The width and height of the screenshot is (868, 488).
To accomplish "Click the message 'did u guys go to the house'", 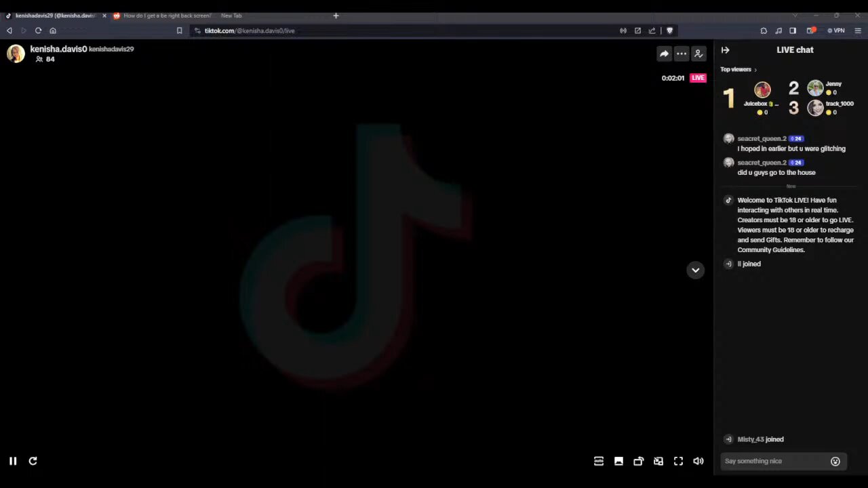I will (776, 173).
